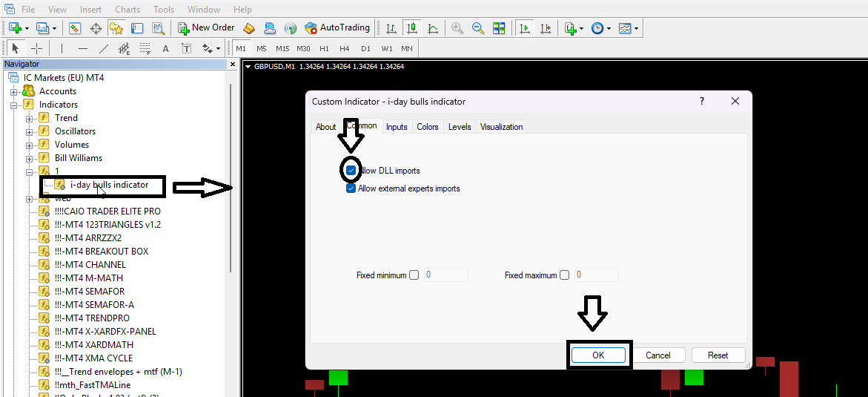Click the zoom in magnifier icon
This screenshot has height=397, width=868.
pyautogui.click(x=457, y=28)
